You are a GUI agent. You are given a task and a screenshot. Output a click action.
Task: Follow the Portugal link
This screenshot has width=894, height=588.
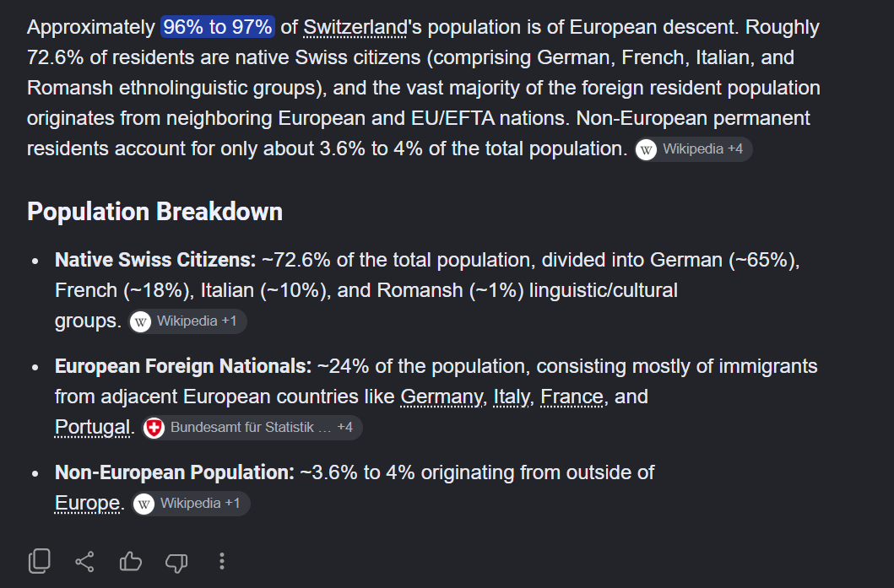(x=92, y=428)
